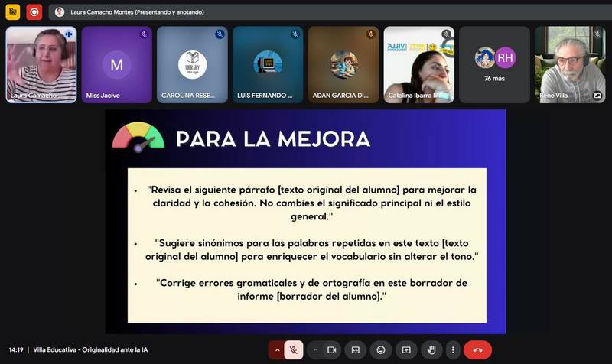Image resolution: width=612 pixels, height=364 pixels.
Task: Toggle closed captions
Action: [356, 349]
